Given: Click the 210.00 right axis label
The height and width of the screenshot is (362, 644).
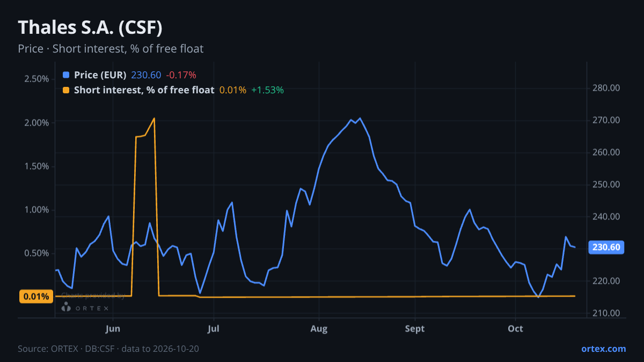Looking at the screenshot, I should [607, 313].
